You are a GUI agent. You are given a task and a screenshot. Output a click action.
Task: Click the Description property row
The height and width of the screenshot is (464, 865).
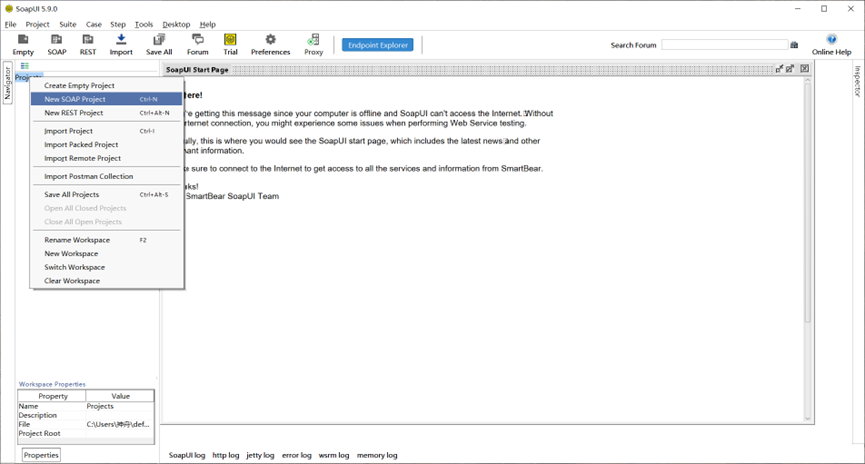tap(86, 415)
